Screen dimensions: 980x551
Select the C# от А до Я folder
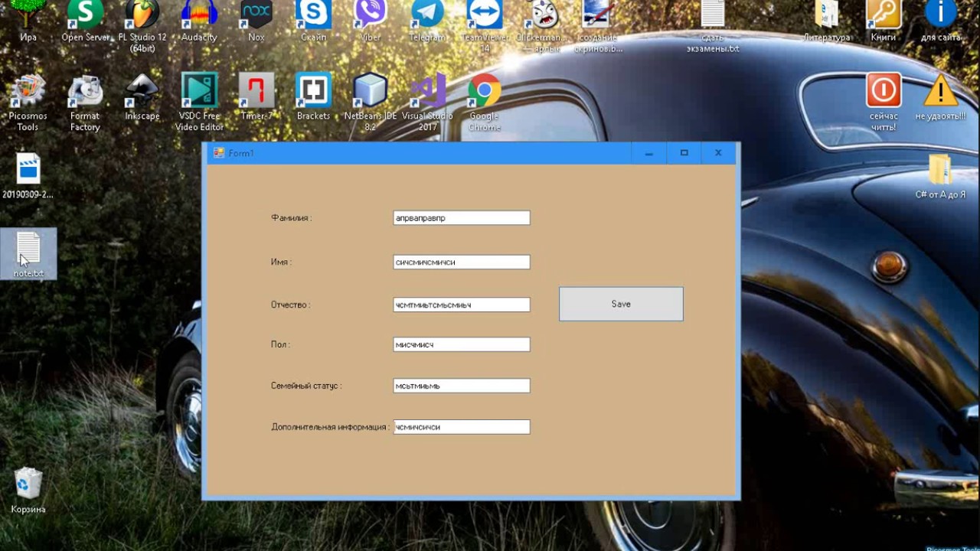click(941, 176)
